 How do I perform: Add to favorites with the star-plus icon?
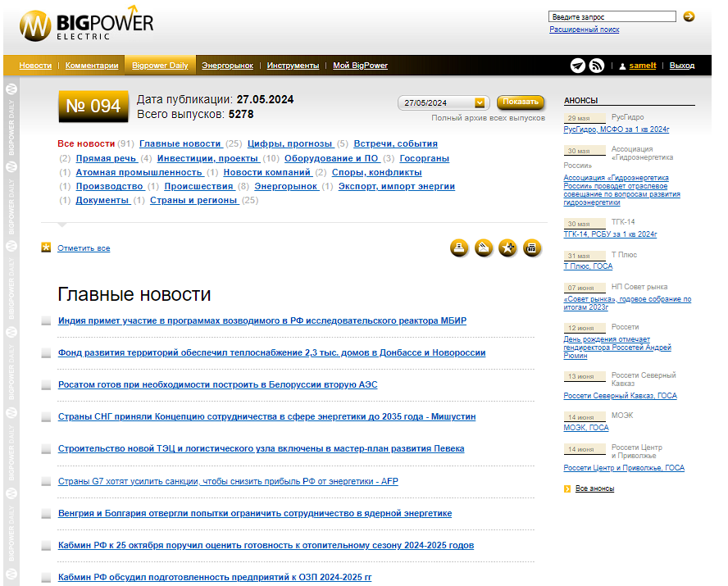(507, 248)
